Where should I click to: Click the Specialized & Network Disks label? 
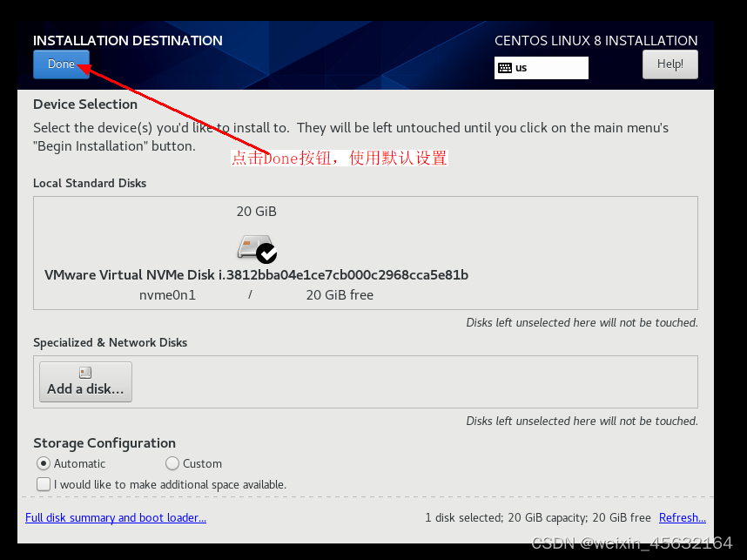(x=110, y=342)
